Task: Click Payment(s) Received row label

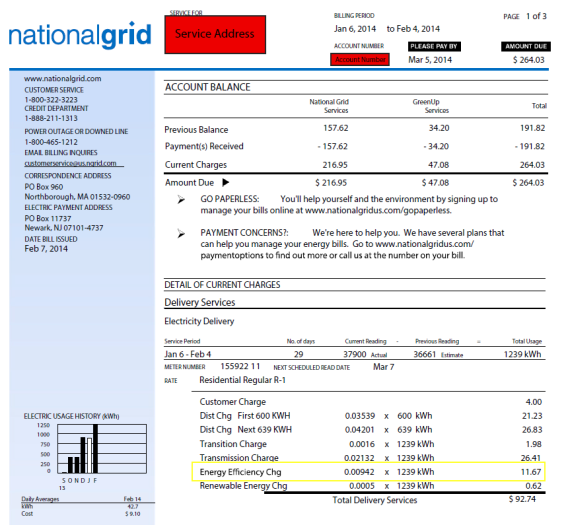Action: pyautogui.click(x=204, y=146)
